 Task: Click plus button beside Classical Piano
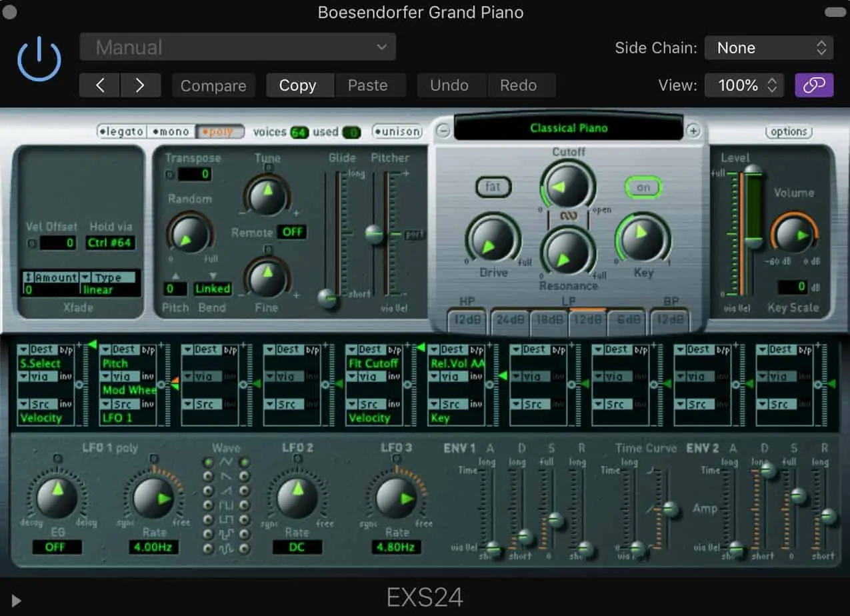click(x=693, y=131)
